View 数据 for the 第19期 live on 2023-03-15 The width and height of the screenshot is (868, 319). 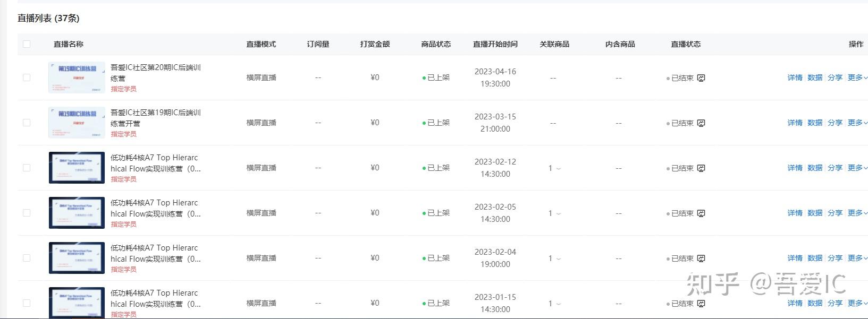[815, 123]
